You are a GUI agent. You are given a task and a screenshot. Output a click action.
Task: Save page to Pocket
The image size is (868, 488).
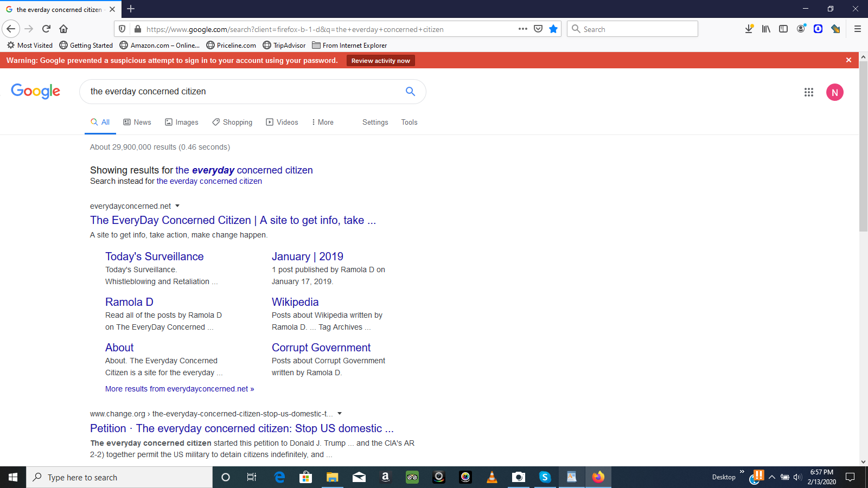(x=538, y=29)
